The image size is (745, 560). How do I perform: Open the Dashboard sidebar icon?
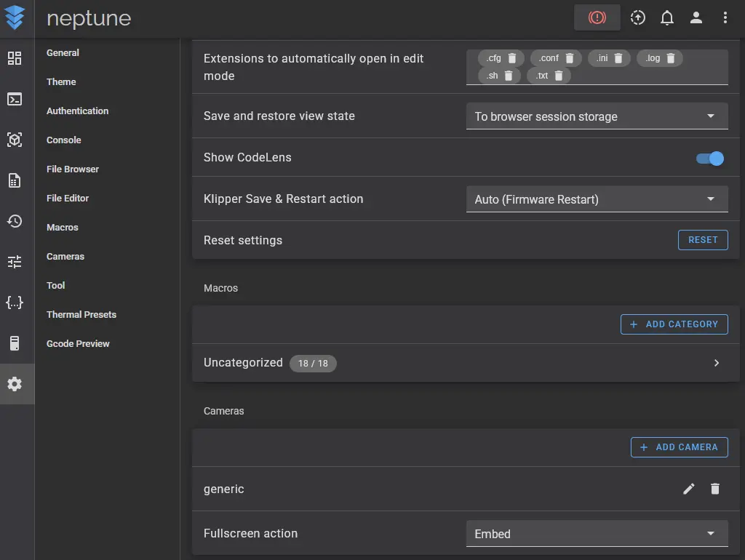coord(15,58)
